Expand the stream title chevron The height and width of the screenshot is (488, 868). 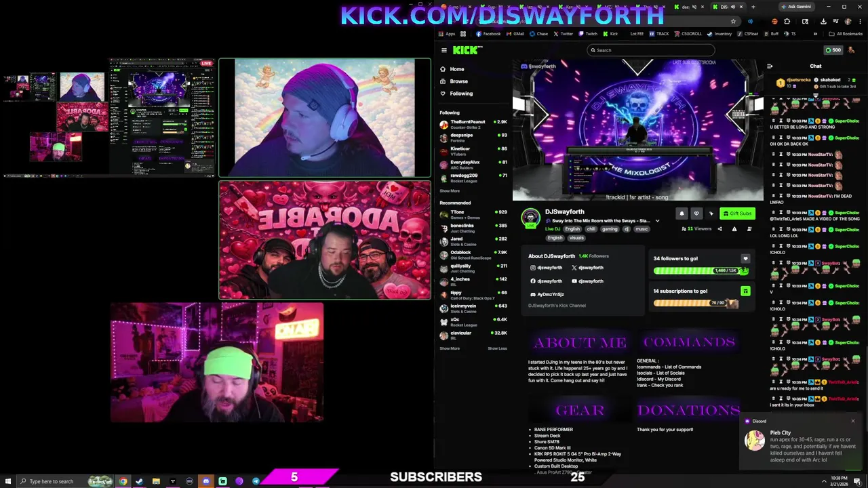pyautogui.click(x=657, y=221)
